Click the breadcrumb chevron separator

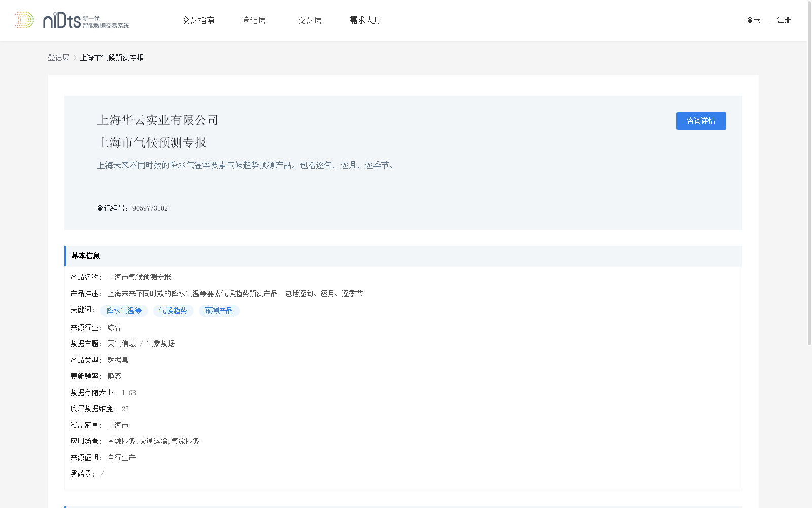click(75, 58)
